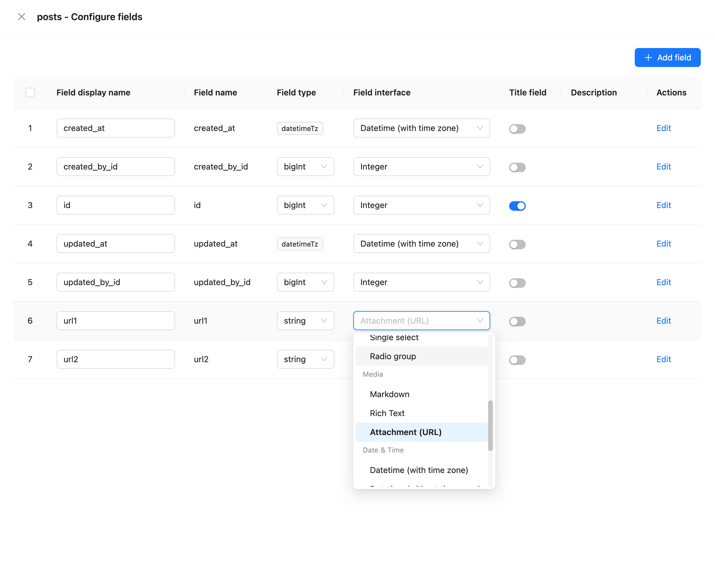
Task: Open field type dropdown for url2
Action: click(x=305, y=359)
